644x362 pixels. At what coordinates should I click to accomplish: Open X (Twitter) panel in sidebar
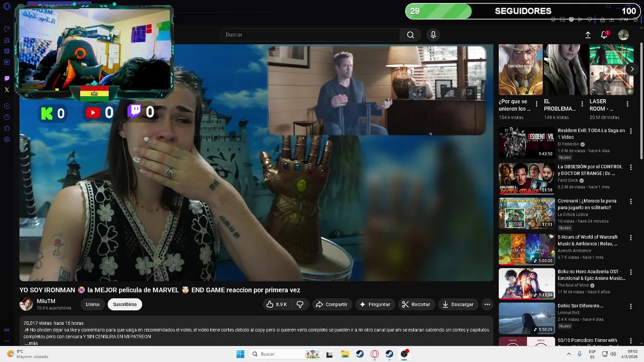point(7,89)
